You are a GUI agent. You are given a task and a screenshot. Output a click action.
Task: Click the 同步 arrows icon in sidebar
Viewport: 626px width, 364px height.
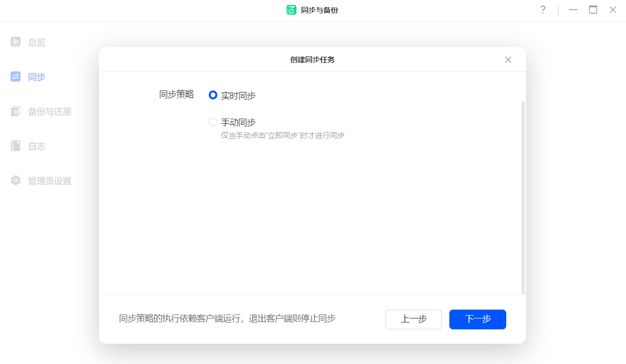[x=15, y=76]
